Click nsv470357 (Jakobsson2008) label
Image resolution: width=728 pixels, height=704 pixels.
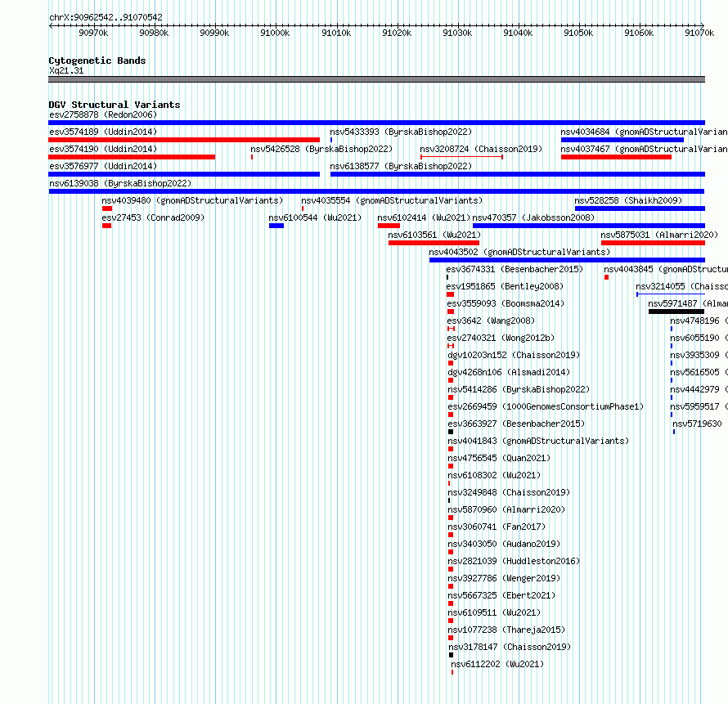pyautogui.click(x=533, y=217)
